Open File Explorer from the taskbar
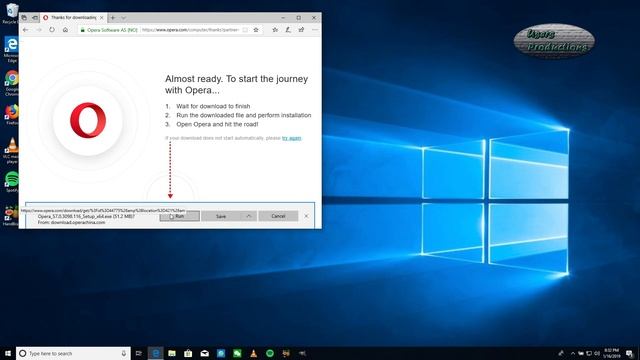640x360 pixels. coord(172,353)
